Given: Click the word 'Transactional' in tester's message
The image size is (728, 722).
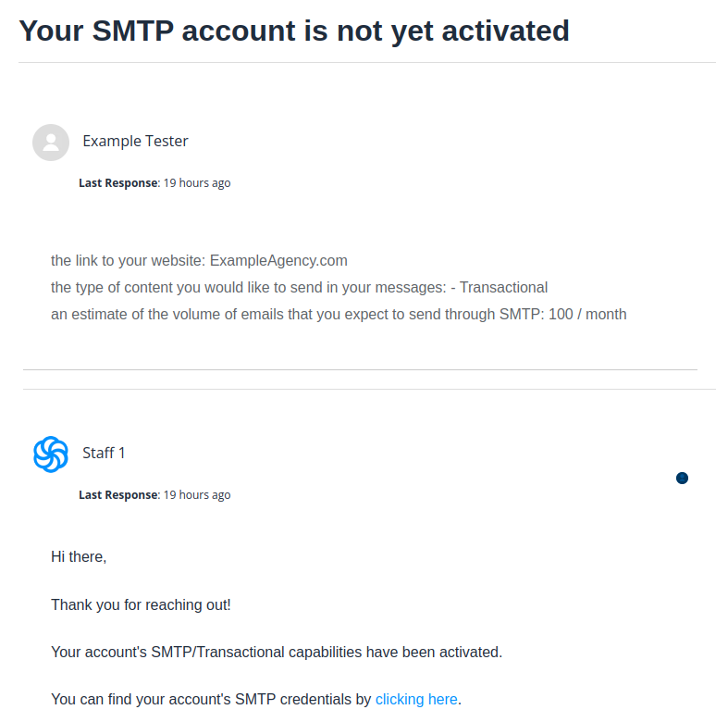Looking at the screenshot, I should click(x=503, y=288).
